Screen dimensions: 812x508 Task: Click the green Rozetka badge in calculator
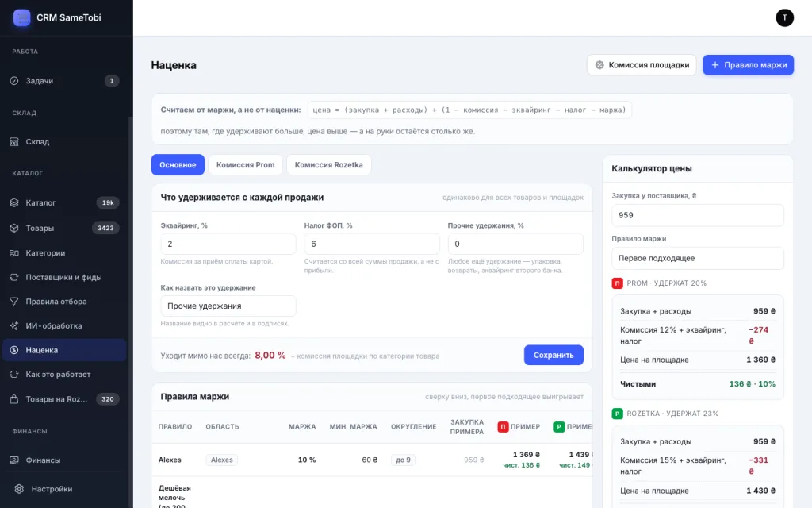pos(617,414)
